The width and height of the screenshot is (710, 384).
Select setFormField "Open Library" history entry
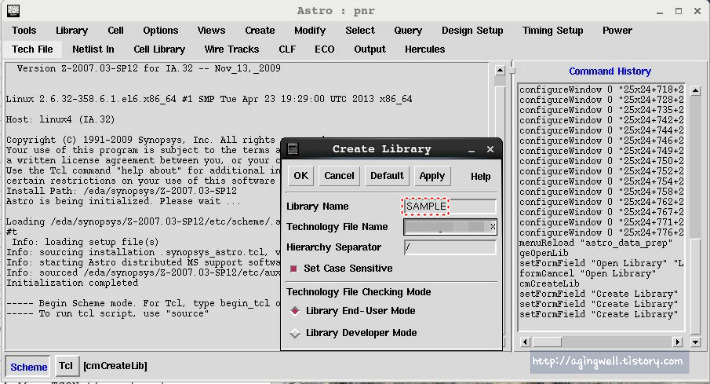[x=601, y=264]
